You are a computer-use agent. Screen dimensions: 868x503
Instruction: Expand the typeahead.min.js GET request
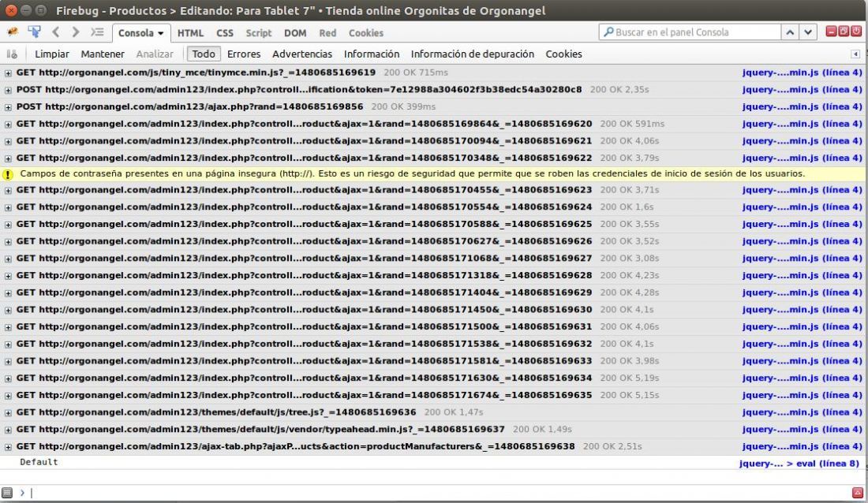pos(8,430)
